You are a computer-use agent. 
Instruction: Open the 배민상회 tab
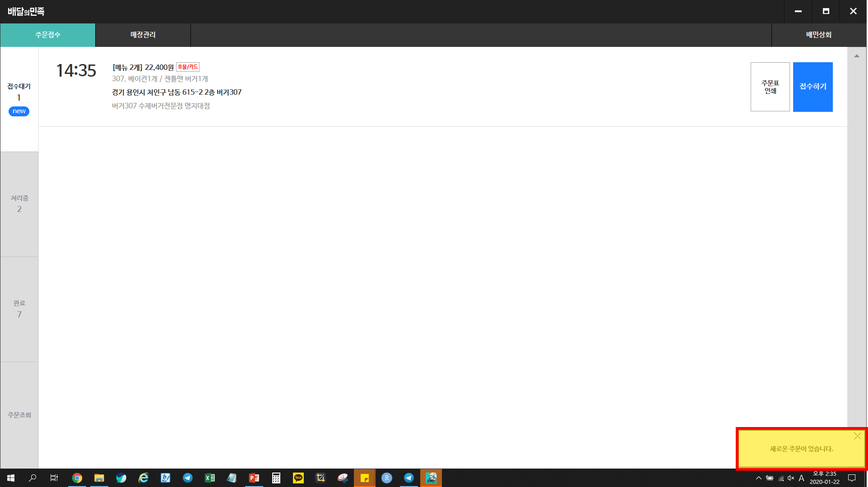tap(818, 35)
